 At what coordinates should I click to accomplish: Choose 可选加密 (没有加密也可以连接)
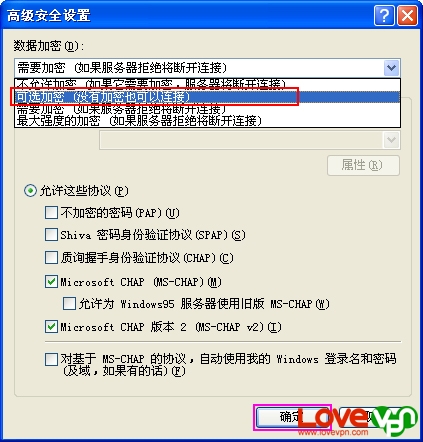point(207,97)
